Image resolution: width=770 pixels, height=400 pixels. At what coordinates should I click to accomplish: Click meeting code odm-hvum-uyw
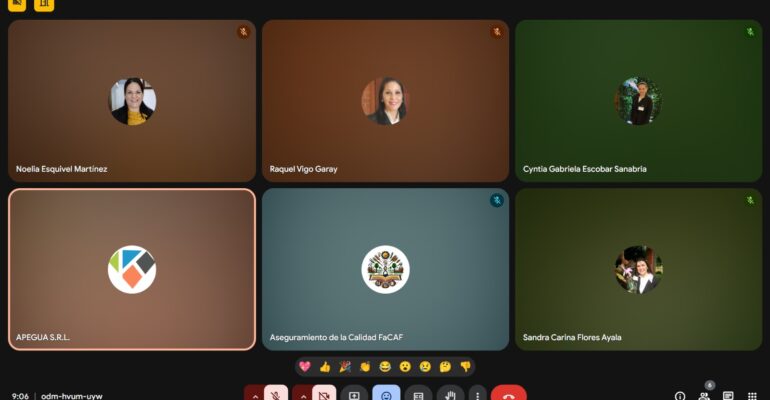coord(72,396)
